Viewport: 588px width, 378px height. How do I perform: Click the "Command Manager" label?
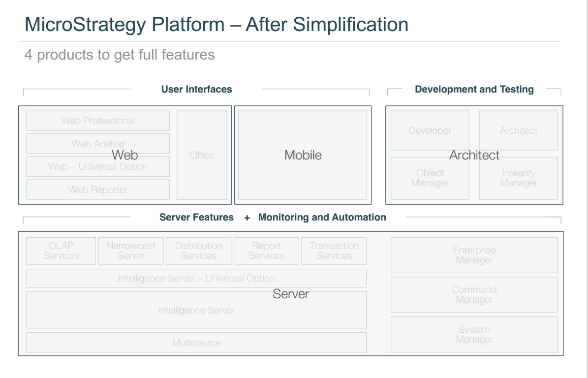coord(474,294)
